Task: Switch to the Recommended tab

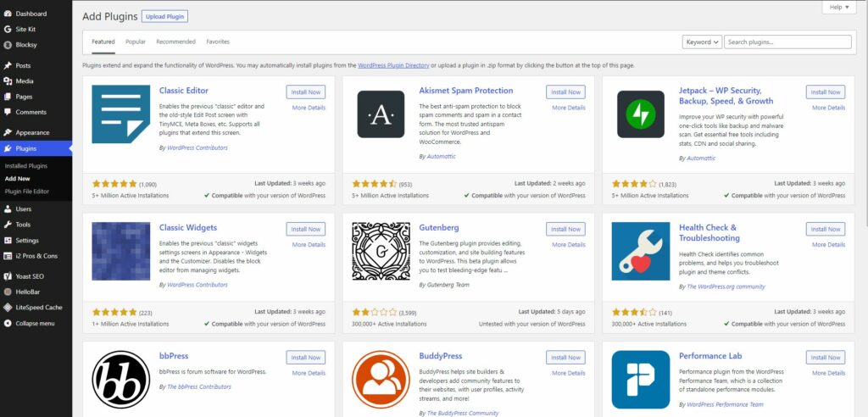Action: [176, 42]
